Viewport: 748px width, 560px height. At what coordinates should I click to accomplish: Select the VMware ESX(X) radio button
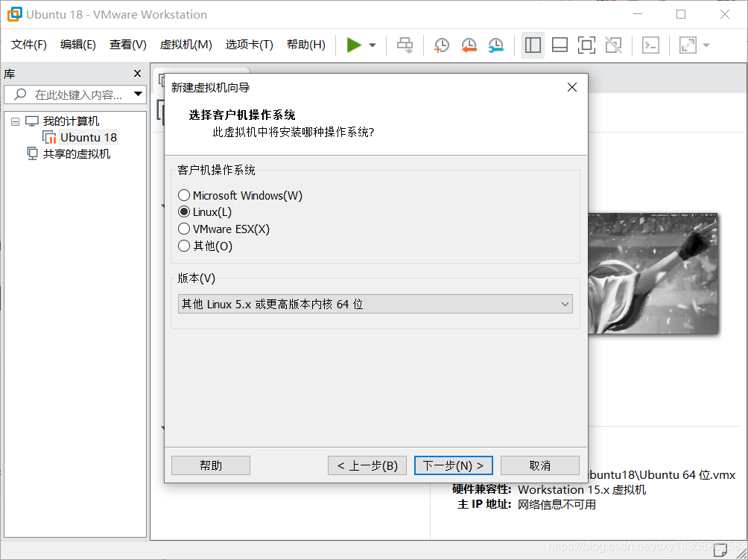coord(184,229)
